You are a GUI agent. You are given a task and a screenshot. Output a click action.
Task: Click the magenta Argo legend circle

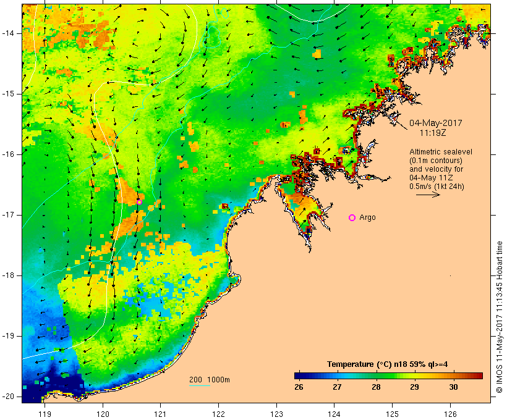pos(352,218)
